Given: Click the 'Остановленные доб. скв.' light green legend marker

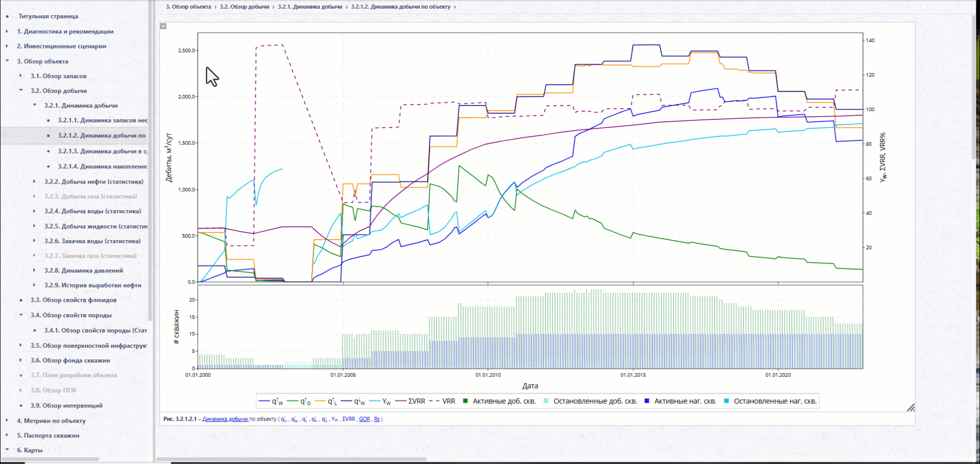Looking at the screenshot, I should [x=546, y=401].
